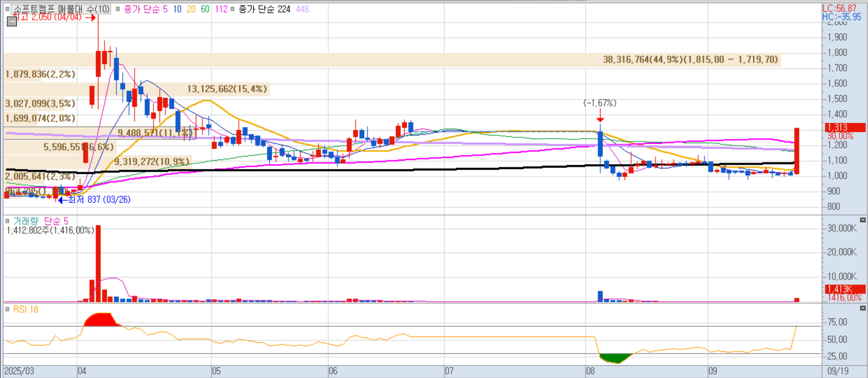This screenshot has height=378, width=868.
Task: Close the volume pane with its X icon
Action: (x=863, y=220)
